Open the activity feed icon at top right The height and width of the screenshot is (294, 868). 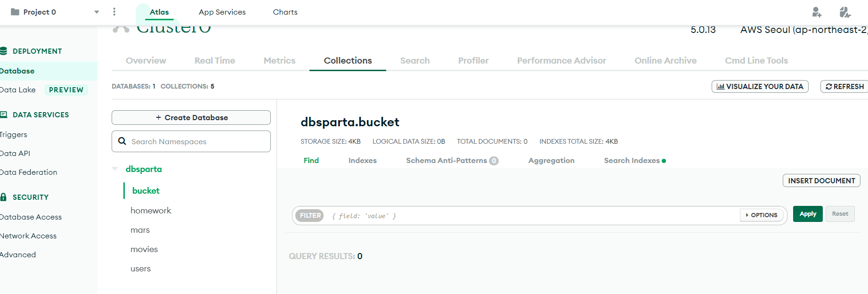click(845, 12)
